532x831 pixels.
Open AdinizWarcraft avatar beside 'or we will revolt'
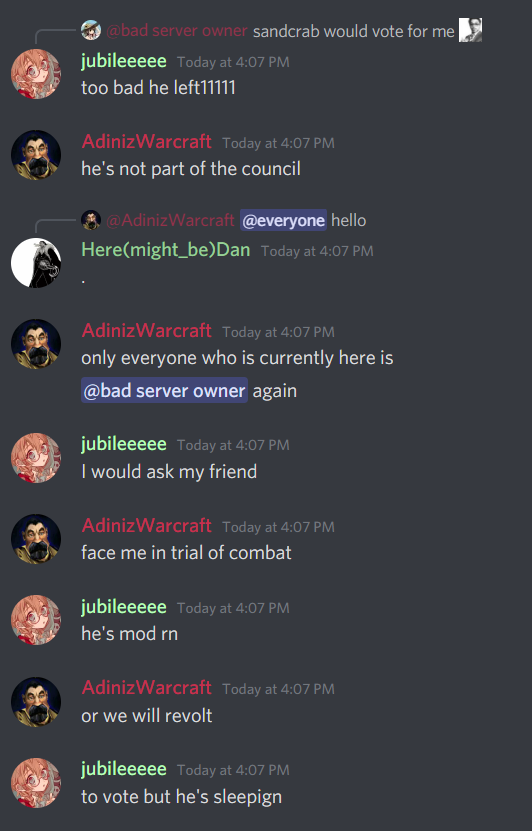tap(36, 702)
